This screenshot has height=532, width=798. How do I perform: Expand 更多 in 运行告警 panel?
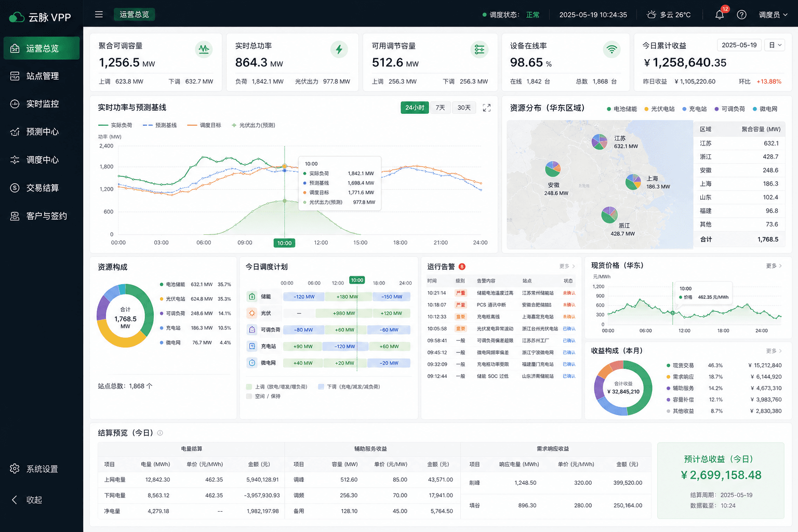[x=567, y=266]
